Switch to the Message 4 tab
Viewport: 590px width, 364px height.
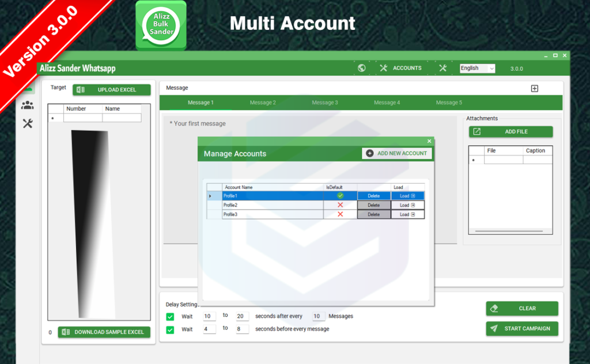(387, 103)
